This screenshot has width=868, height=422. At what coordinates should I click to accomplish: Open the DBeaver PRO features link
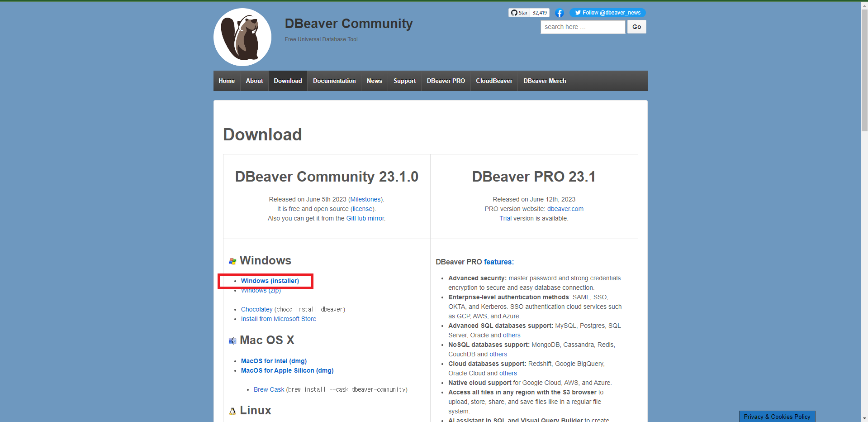coord(499,262)
